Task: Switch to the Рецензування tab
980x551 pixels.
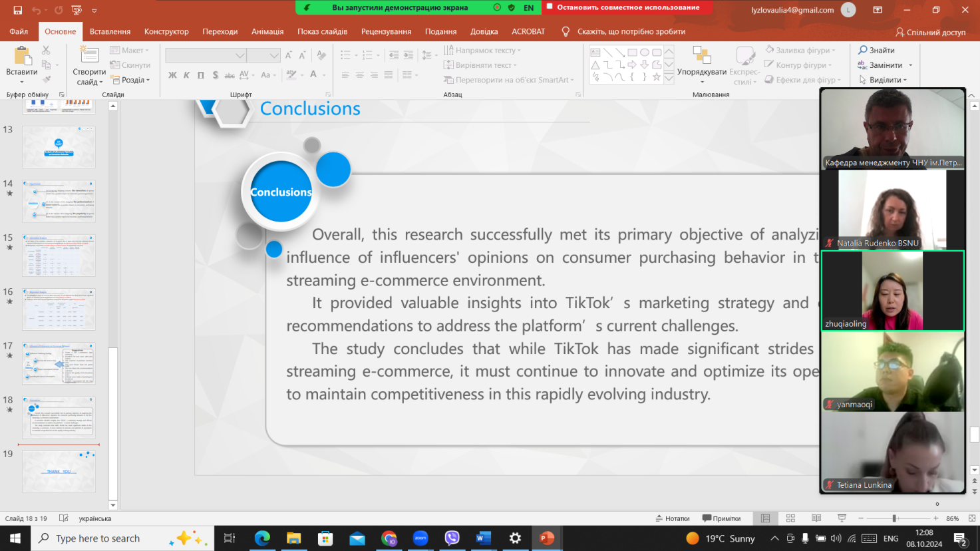Action: (x=386, y=31)
